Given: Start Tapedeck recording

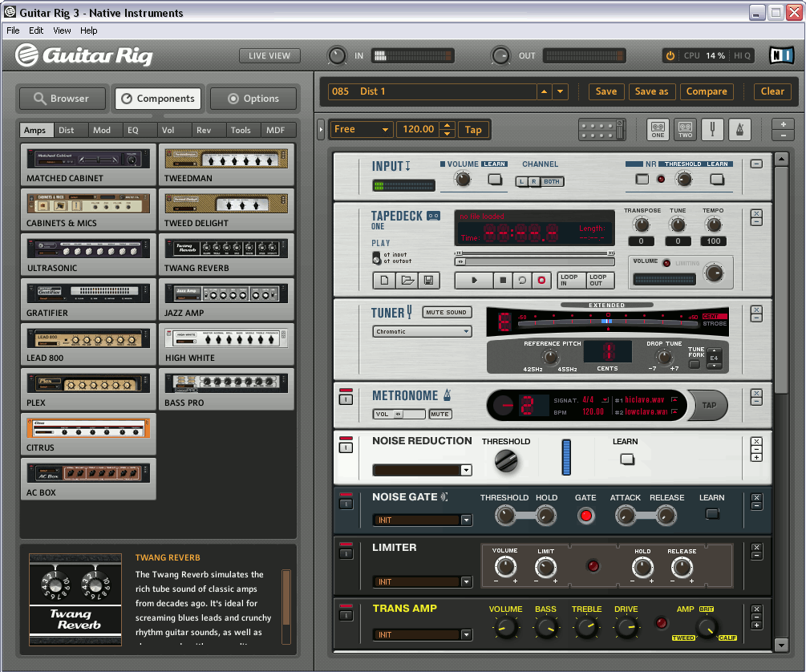Looking at the screenshot, I should pos(541,280).
